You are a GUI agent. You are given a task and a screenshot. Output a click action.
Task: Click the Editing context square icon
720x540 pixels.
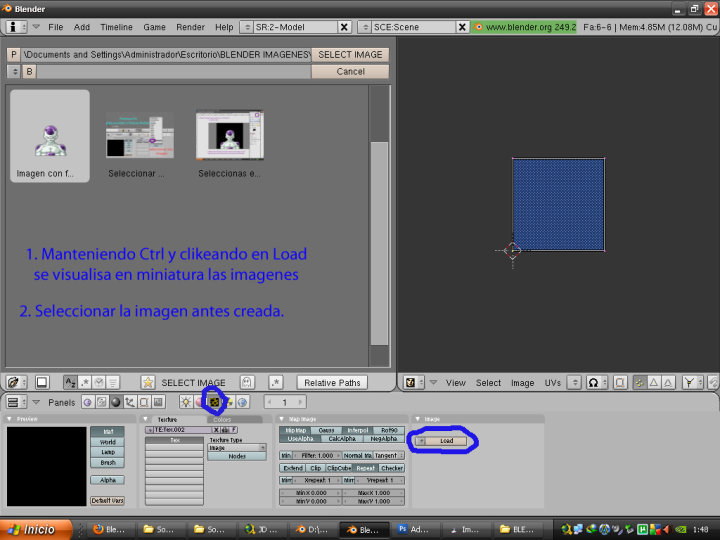144,403
